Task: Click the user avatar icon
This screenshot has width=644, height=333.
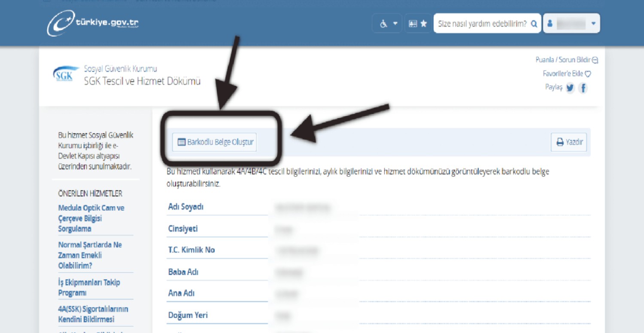Action: click(550, 24)
